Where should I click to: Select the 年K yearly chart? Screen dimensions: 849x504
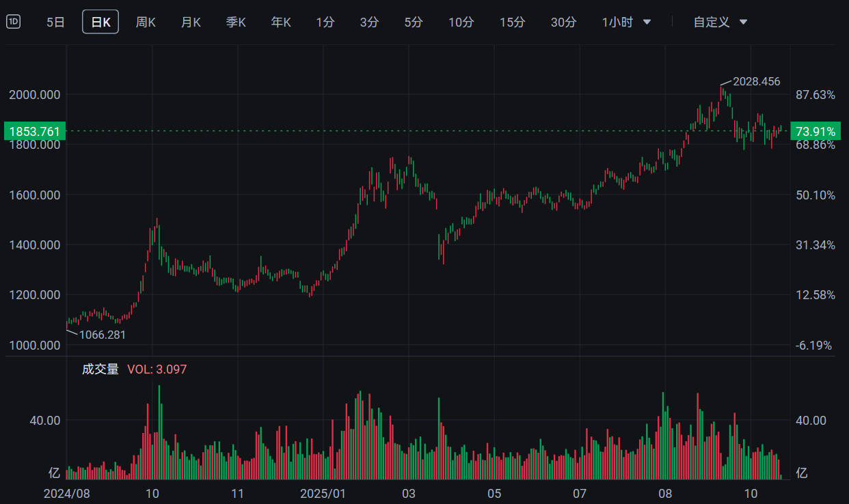click(281, 22)
